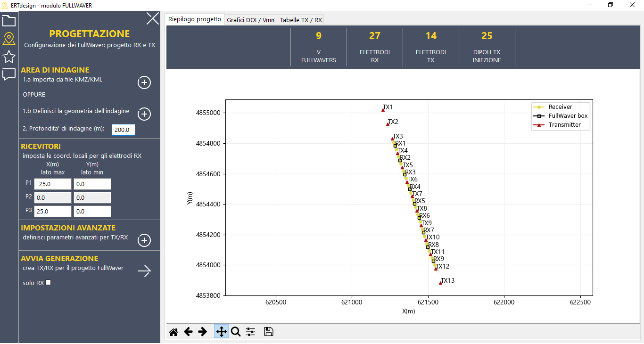Click the V FULLWAVERS count of 9
Viewport: 644px width, 344px height.
319,36
